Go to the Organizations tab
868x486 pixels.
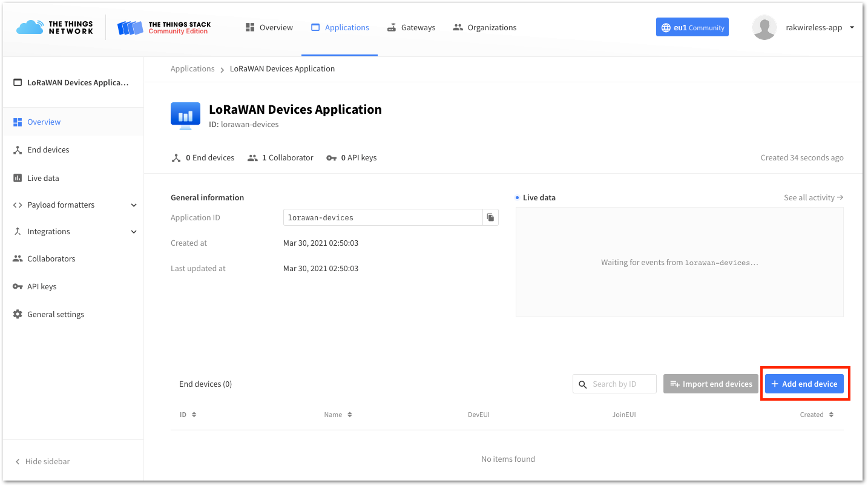tap(484, 27)
